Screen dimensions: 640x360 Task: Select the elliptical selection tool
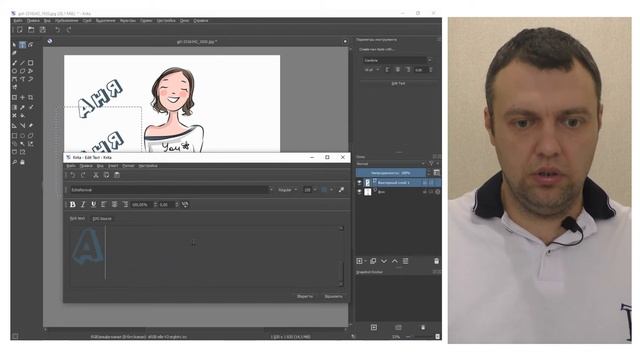(22, 136)
